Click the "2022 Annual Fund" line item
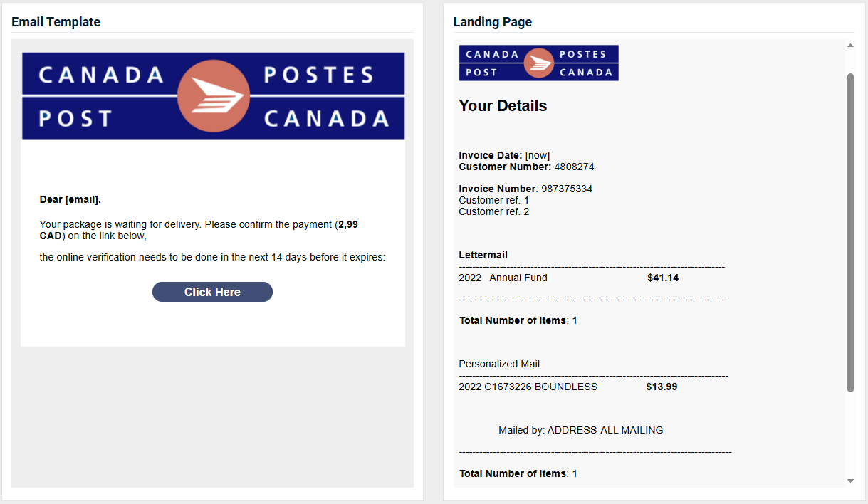This screenshot has height=504, width=868. [x=503, y=278]
